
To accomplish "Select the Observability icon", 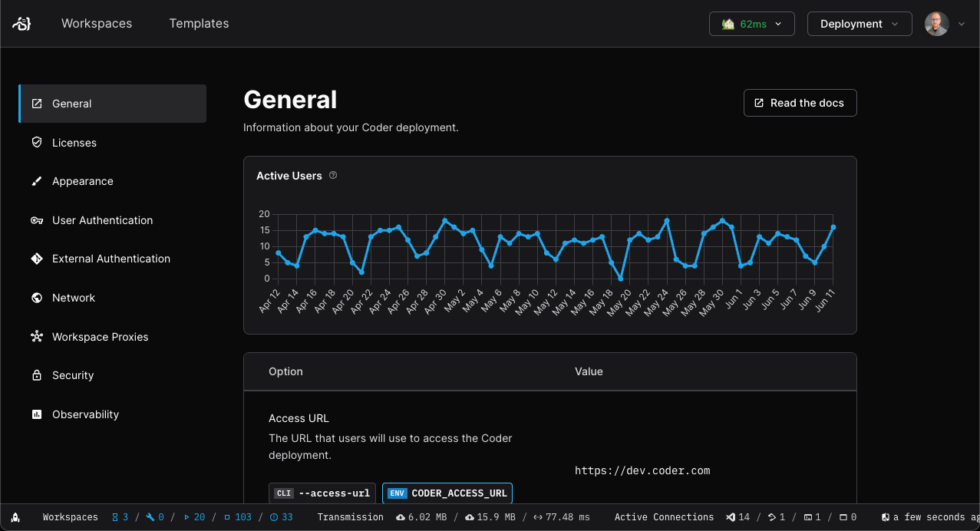I will coord(36,414).
